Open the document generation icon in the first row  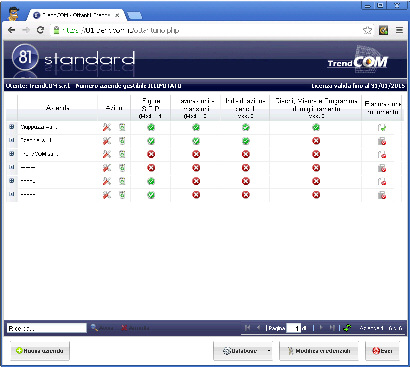382,128
